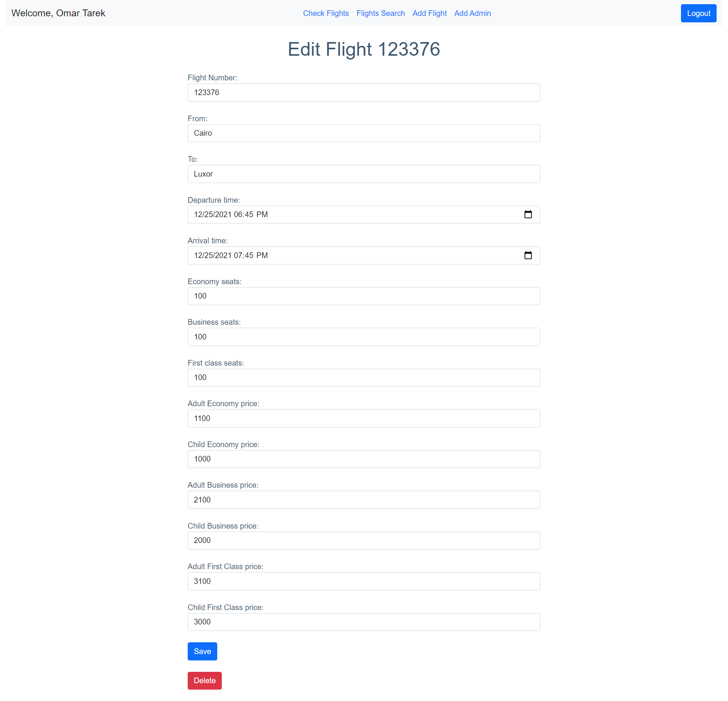
Task: Update the Adult Economy price field
Action: pyautogui.click(x=363, y=418)
